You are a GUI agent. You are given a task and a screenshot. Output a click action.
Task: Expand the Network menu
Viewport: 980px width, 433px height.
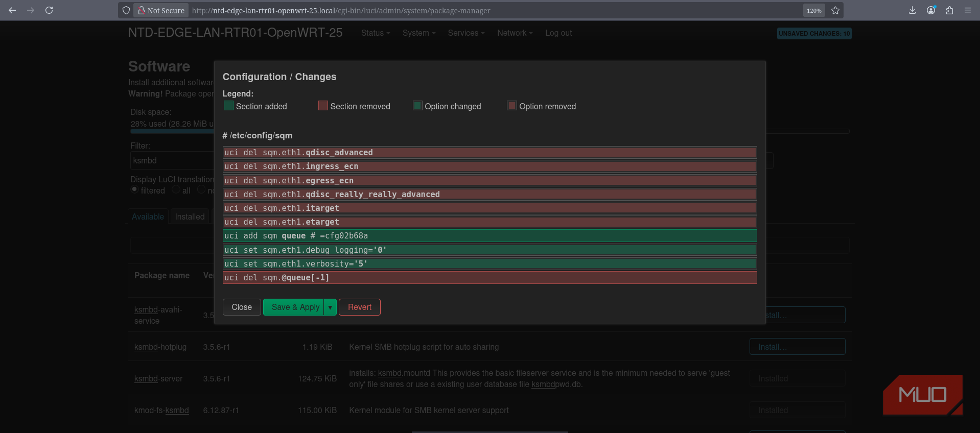point(515,33)
